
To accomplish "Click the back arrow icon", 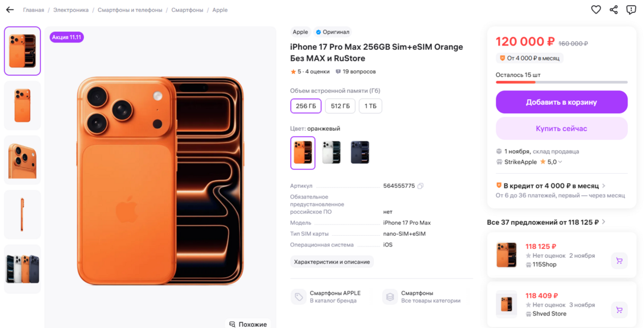I will (x=9, y=10).
